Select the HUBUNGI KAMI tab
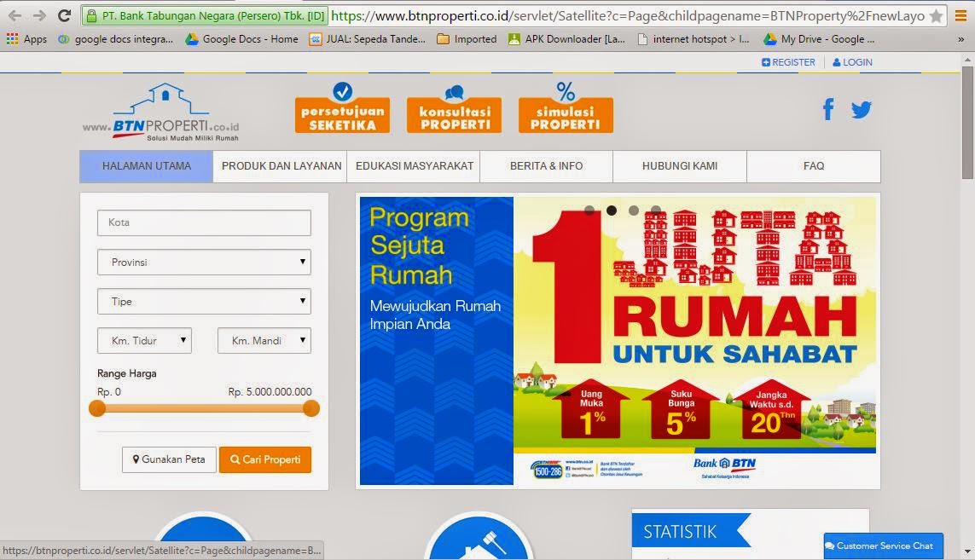 click(680, 166)
